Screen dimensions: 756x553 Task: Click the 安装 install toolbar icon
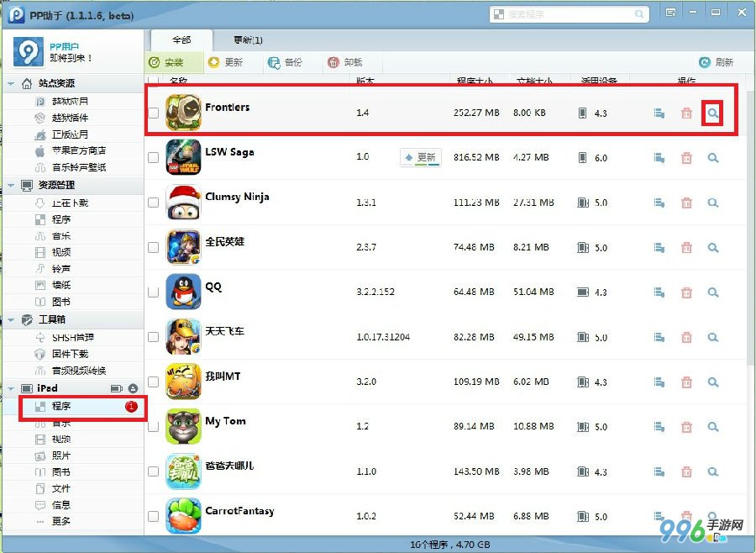click(155, 62)
